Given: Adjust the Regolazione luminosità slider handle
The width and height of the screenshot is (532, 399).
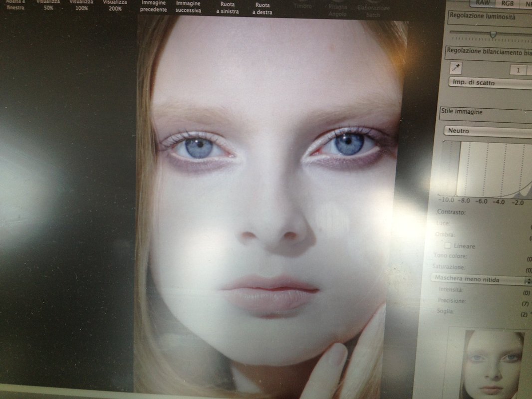Looking at the screenshot, I should (x=493, y=34).
